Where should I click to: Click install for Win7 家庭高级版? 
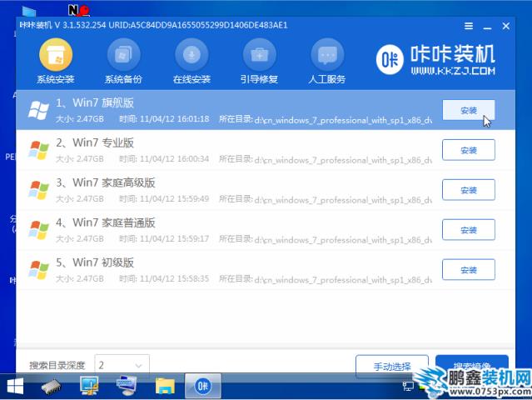[469, 190]
